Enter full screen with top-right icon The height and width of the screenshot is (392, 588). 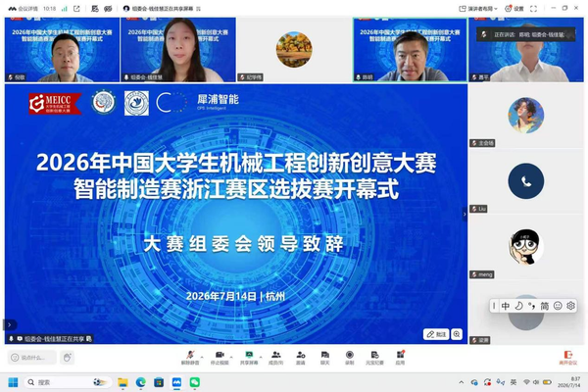[533, 9]
